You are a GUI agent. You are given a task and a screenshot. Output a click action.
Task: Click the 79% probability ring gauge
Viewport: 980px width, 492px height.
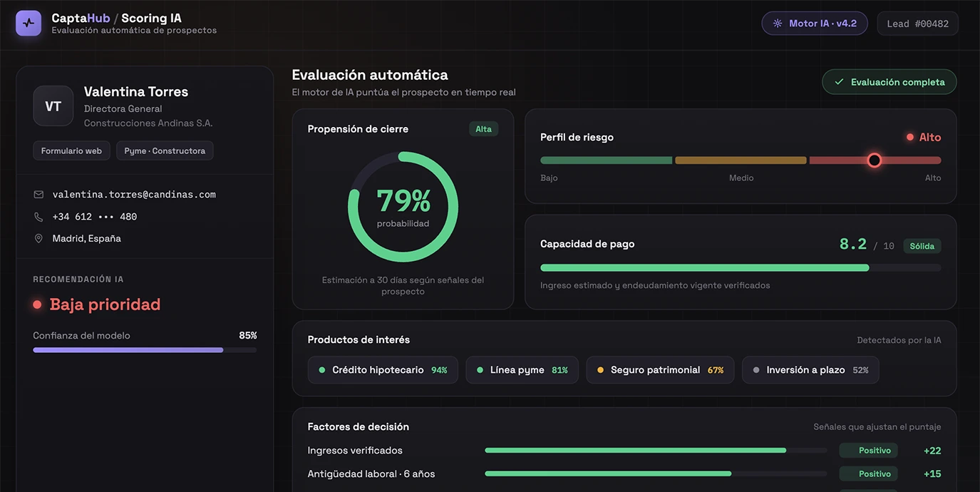click(x=403, y=207)
